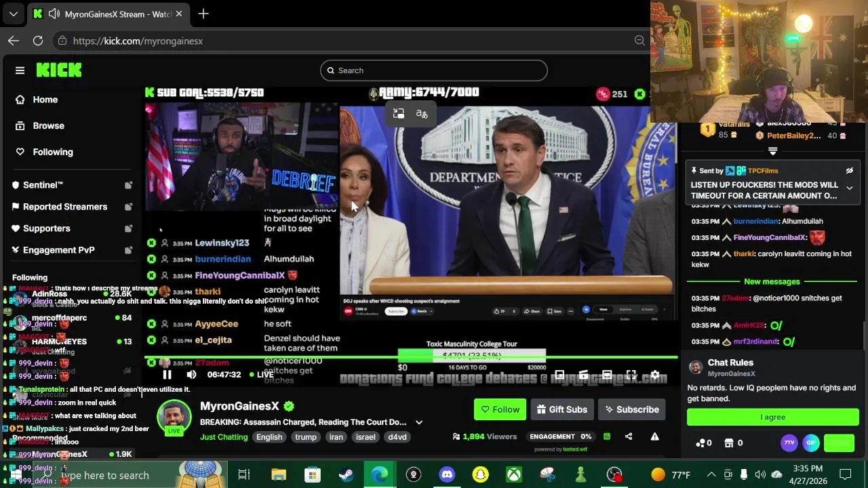868x488 pixels.
Task: Reload the browser page
Action: tap(38, 41)
